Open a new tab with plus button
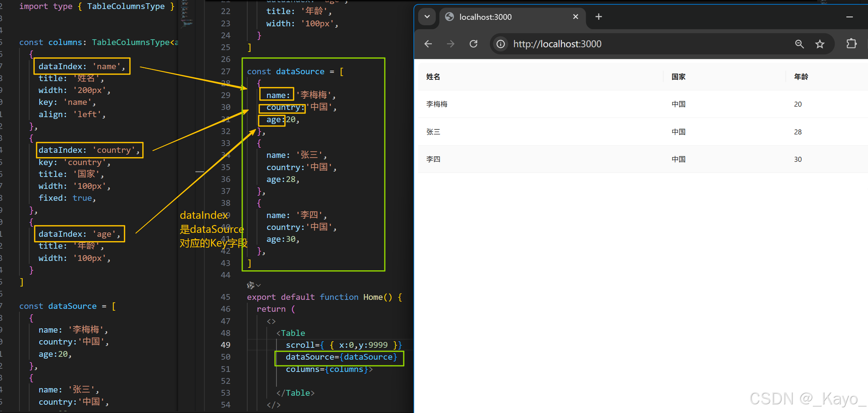 pos(598,17)
